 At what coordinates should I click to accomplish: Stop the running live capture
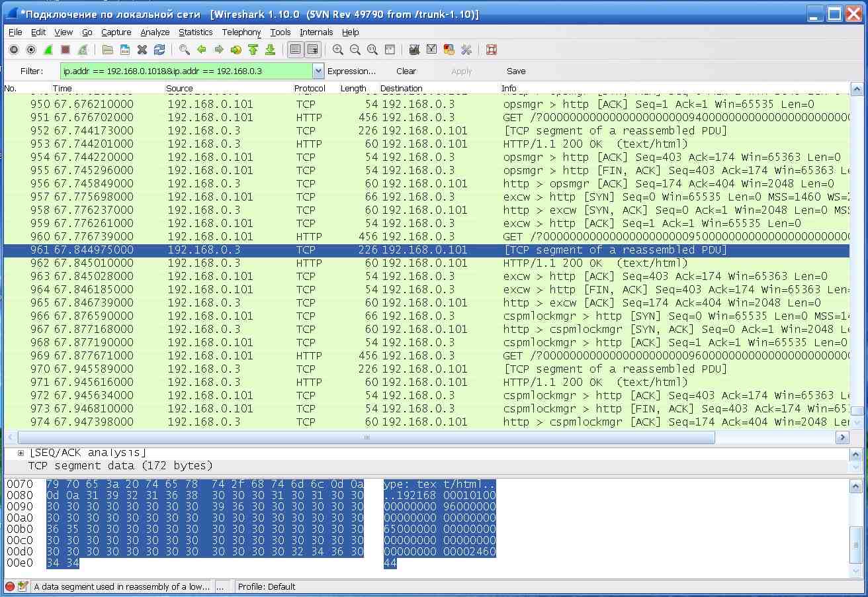pyautogui.click(x=65, y=50)
